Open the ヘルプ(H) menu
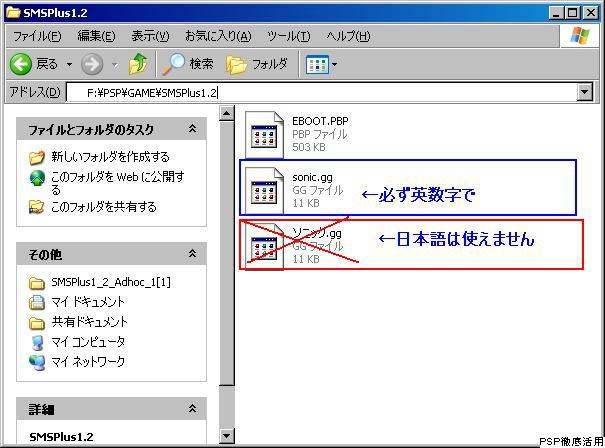The image size is (605, 448). (348, 36)
